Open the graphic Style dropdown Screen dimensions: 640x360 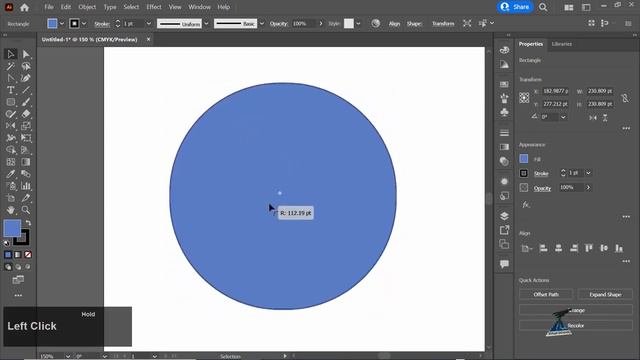click(x=358, y=24)
